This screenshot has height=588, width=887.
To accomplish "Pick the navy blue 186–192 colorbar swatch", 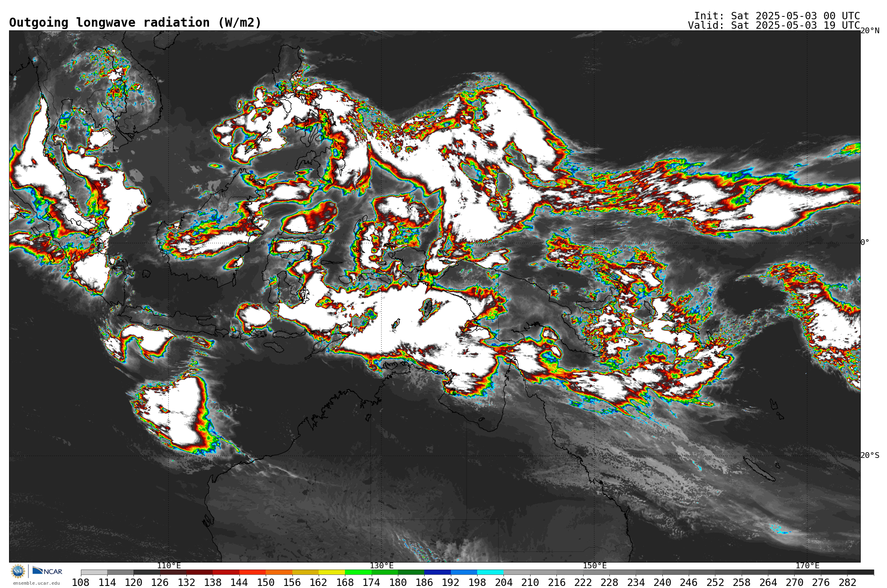I will [x=437, y=572].
